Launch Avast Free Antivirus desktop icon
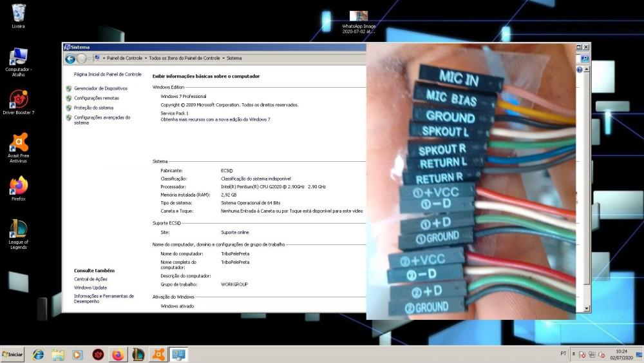Image resolution: width=644 pixels, height=363 pixels. tap(18, 147)
